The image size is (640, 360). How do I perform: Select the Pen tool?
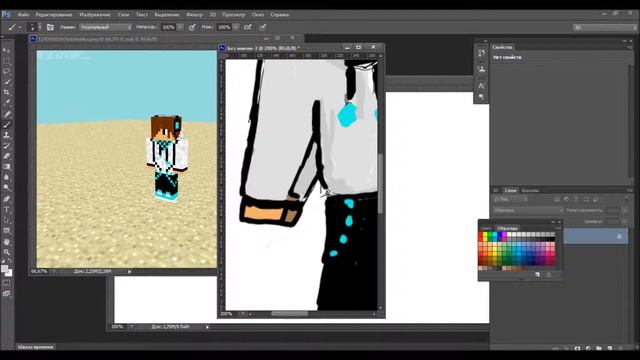tap(7, 199)
